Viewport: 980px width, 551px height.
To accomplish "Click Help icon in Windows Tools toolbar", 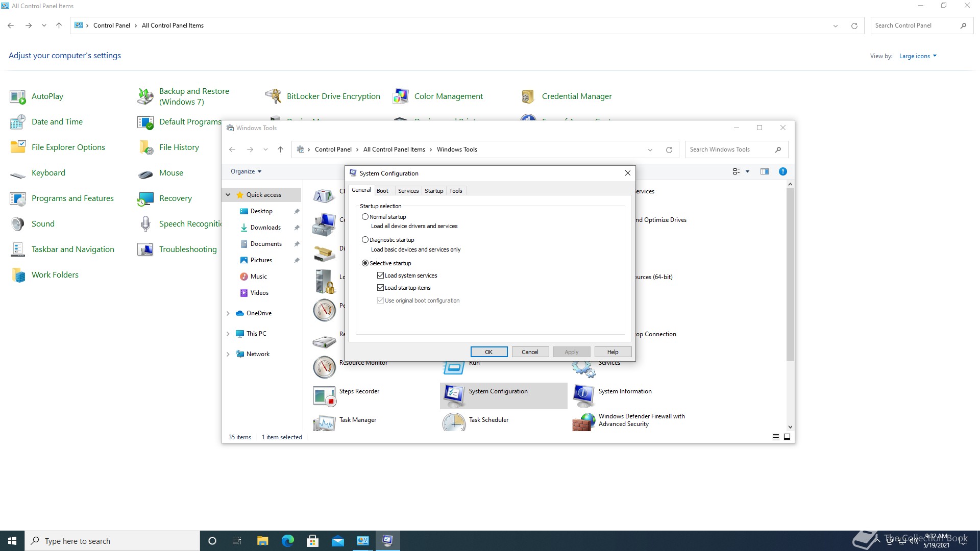I will point(782,171).
